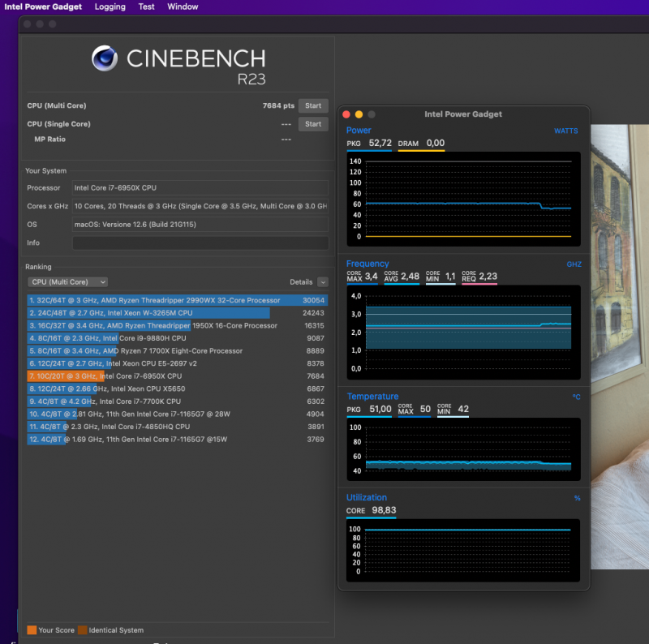Click the MP Ratio label

click(x=49, y=139)
